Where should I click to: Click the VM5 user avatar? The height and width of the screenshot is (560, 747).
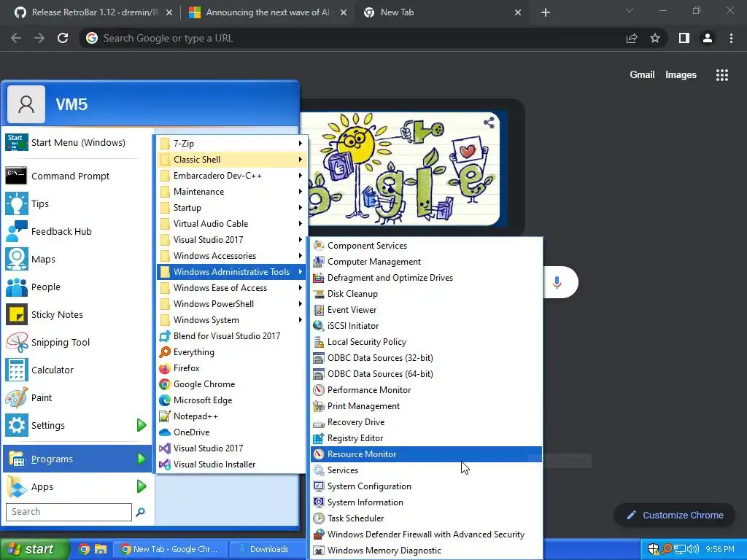coord(26,104)
